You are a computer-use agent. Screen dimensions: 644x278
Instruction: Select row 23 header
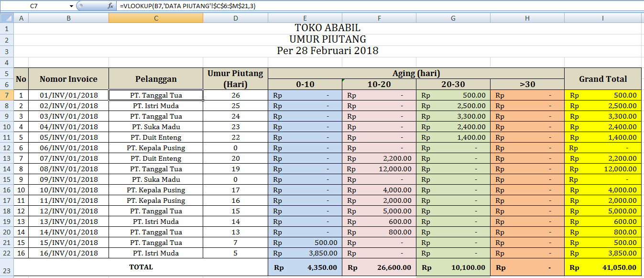(6, 267)
